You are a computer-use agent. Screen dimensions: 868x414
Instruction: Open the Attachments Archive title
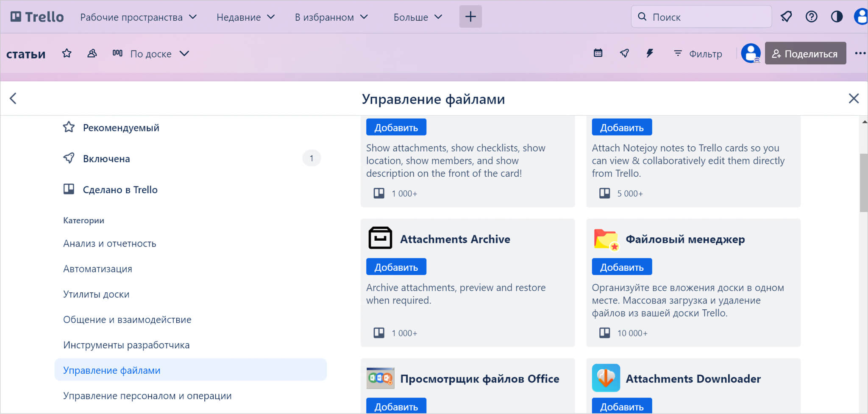(455, 239)
